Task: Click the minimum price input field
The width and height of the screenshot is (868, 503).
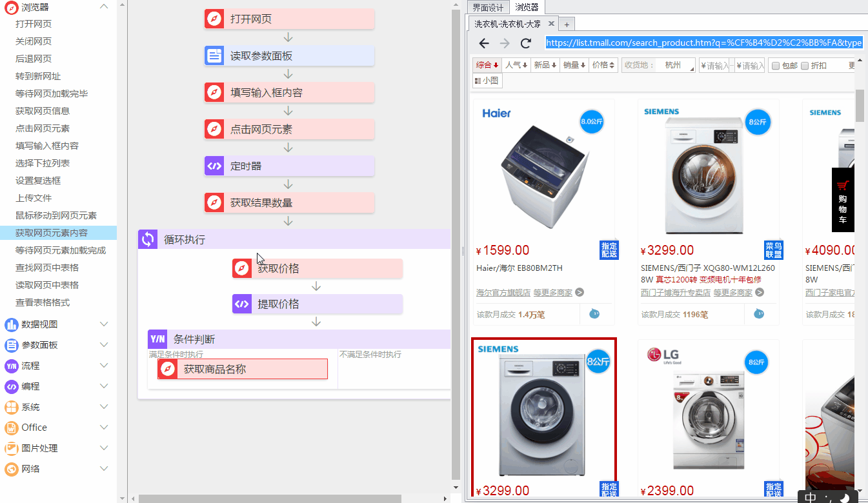Action: pos(714,65)
